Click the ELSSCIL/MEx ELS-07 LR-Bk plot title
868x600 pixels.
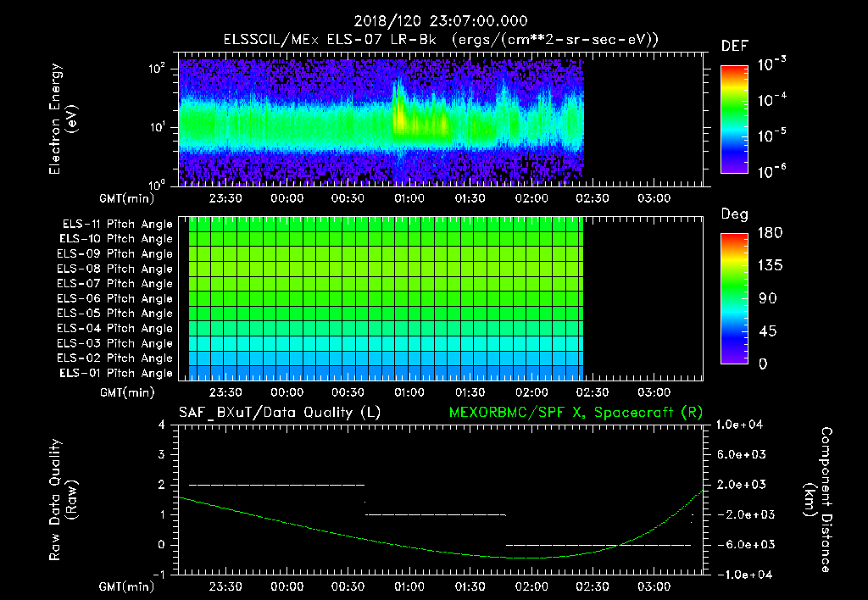441,40
